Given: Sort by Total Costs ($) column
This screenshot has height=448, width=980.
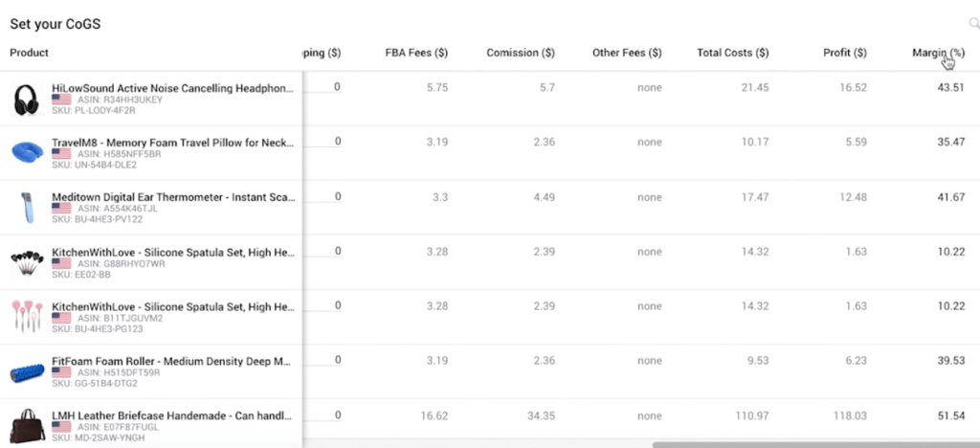Looking at the screenshot, I should 732,53.
